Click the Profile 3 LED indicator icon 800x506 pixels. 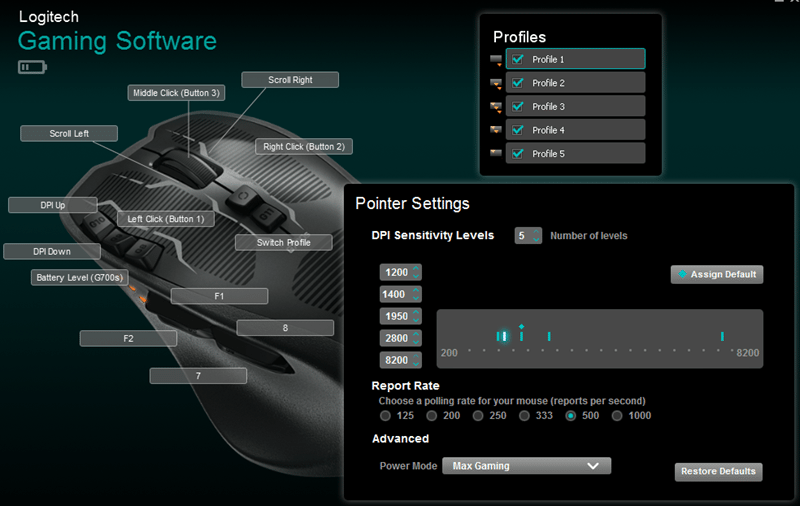coord(496,107)
